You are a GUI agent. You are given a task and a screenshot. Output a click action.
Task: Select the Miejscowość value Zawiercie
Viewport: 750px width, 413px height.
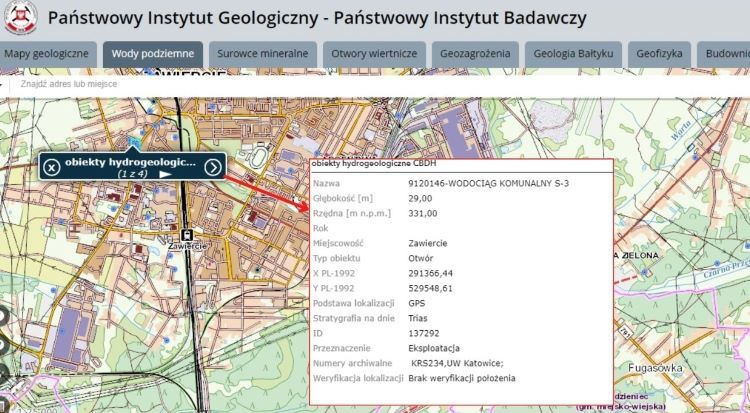(x=428, y=243)
